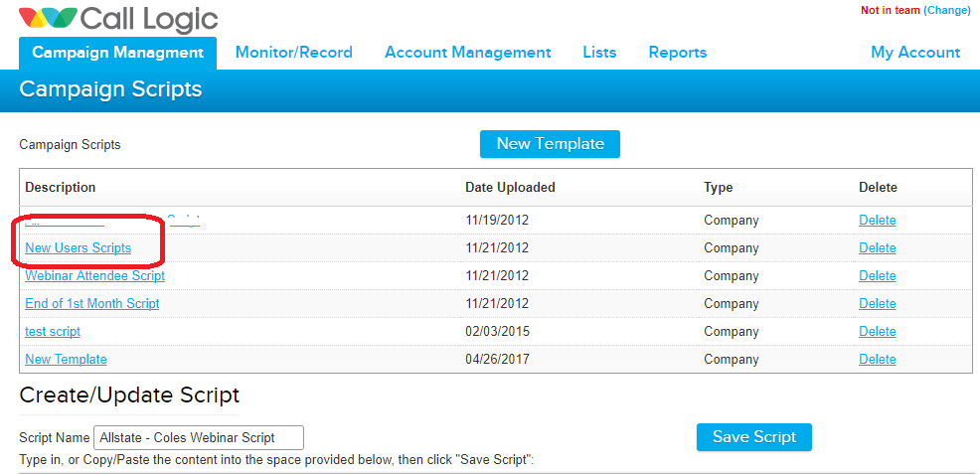Click the Call Logic logo
The image size is (980, 474).
pyautogui.click(x=118, y=19)
